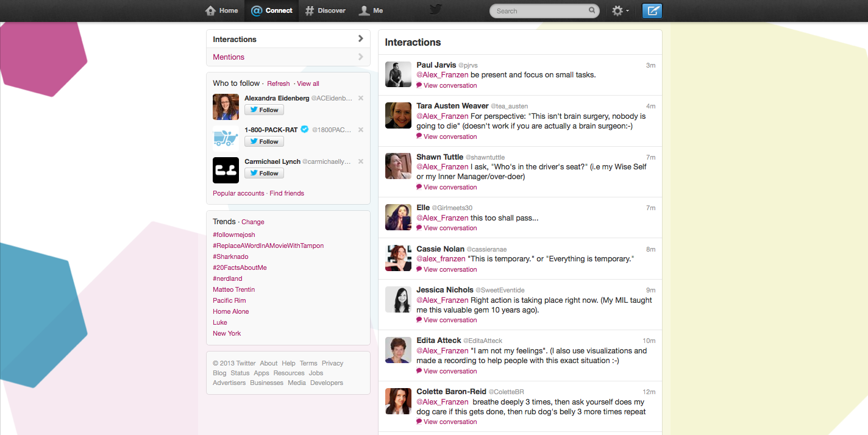Screen dimensions: 868x435
Task: Open the Find friends link
Action: point(286,193)
